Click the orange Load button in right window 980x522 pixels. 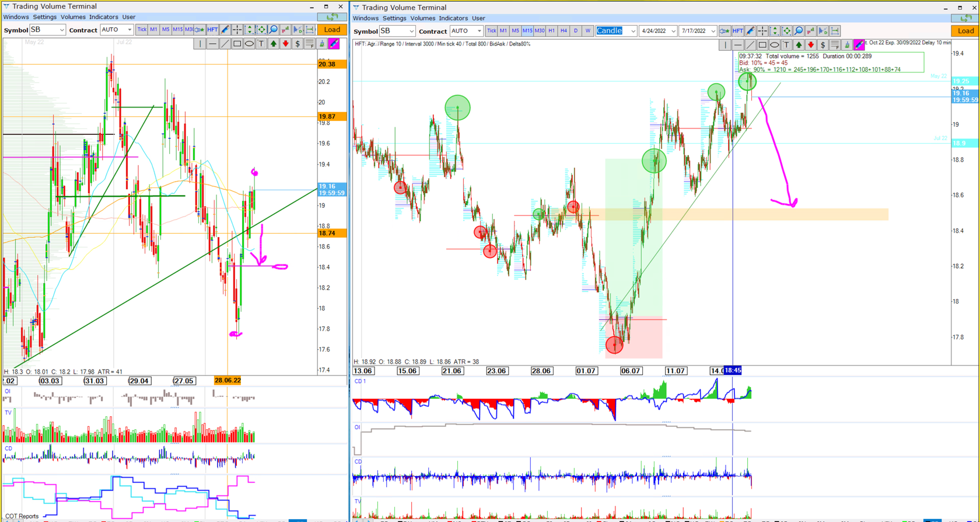(965, 31)
